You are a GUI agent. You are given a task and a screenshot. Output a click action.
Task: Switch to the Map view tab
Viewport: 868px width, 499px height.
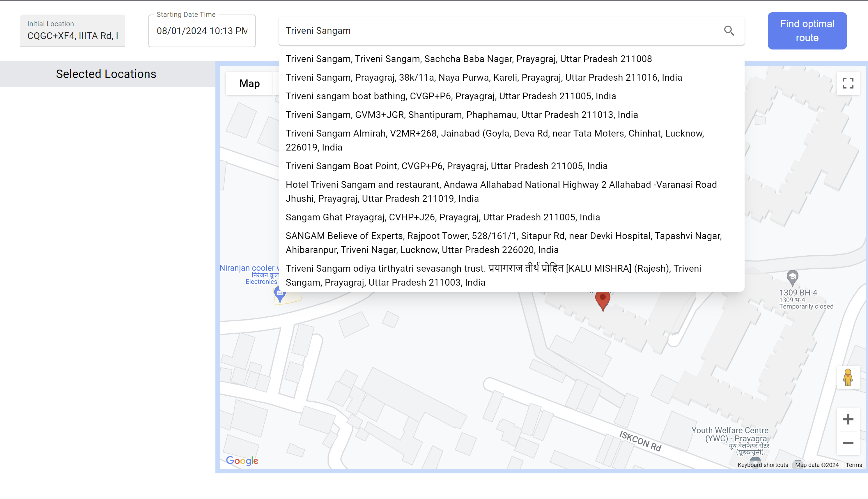(249, 84)
